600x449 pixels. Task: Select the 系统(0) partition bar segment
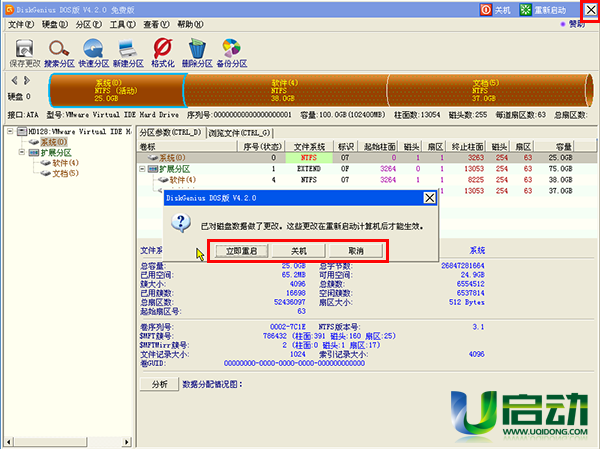coord(117,90)
